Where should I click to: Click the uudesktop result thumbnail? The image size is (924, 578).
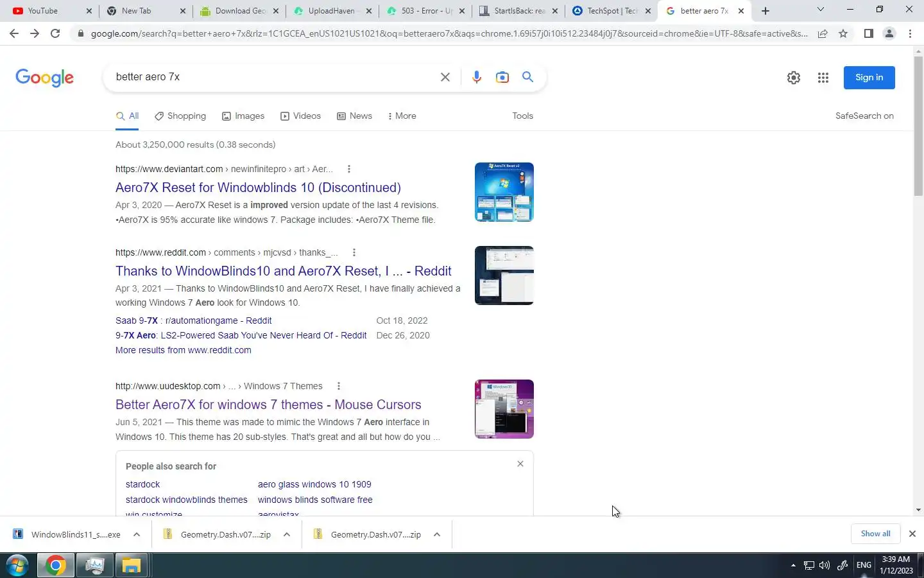click(504, 409)
